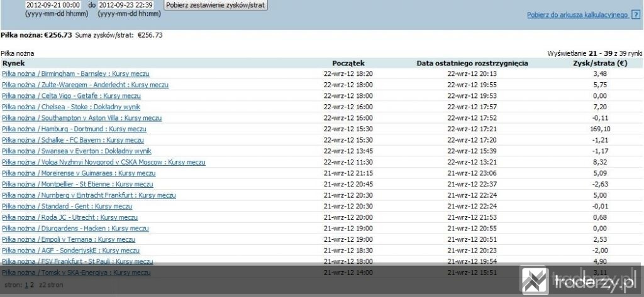Select start time 21-wrz-12 21:15
The width and height of the screenshot is (644, 297).
(348, 173)
